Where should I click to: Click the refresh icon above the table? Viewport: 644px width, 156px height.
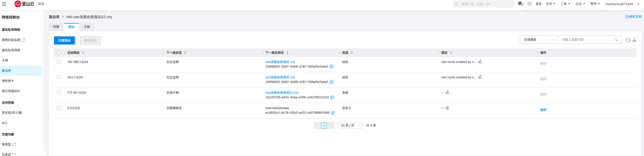628,40
